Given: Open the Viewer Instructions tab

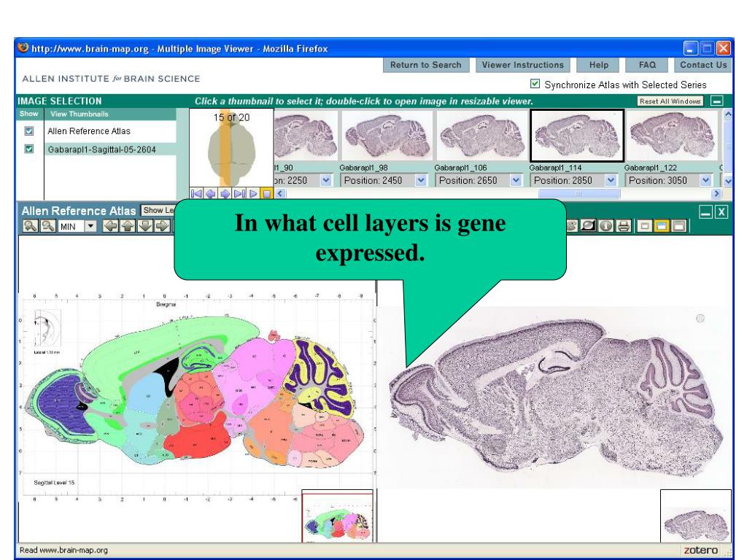Looking at the screenshot, I should tap(522, 65).
